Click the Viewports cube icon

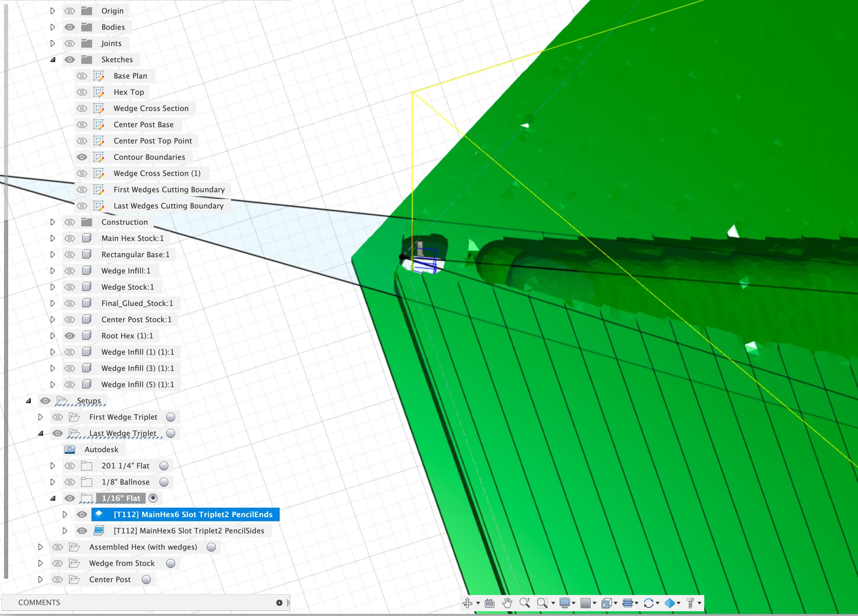606,603
